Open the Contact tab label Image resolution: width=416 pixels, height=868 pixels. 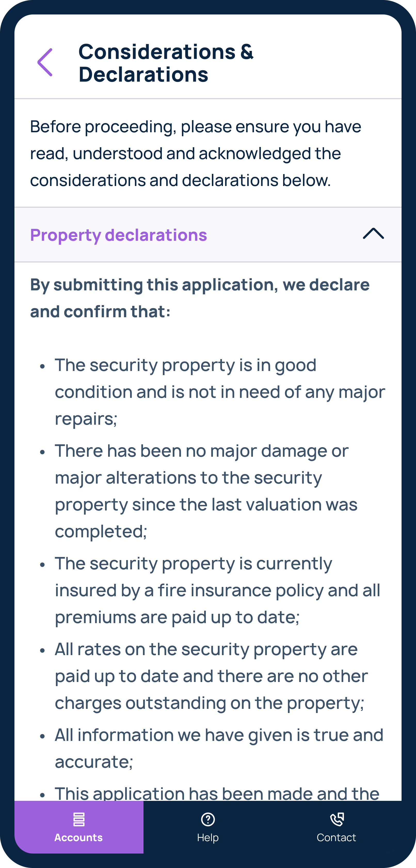(337, 838)
